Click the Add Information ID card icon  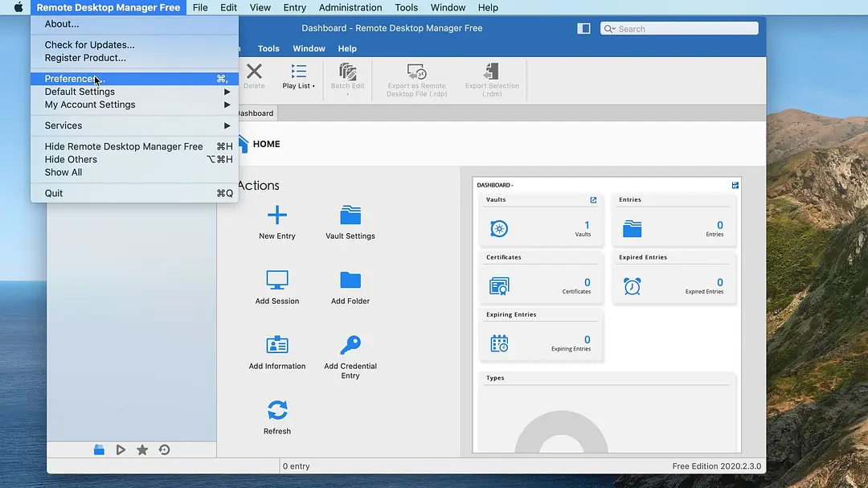[x=276, y=345]
